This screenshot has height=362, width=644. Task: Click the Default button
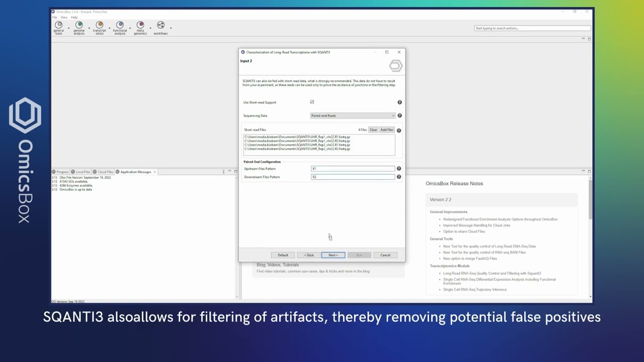click(283, 255)
